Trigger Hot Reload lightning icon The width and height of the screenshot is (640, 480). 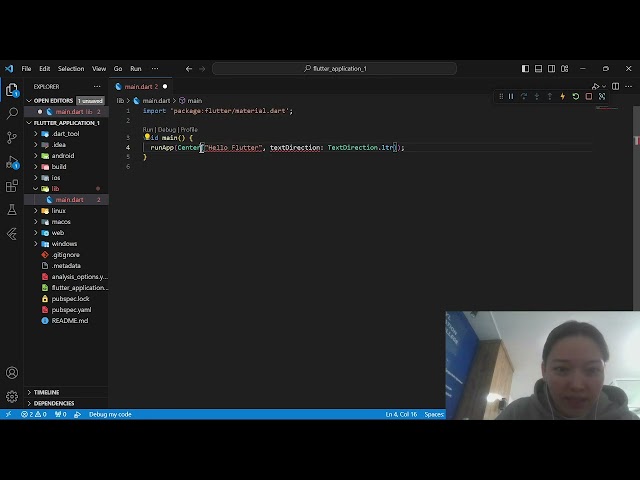click(x=562, y=97)
